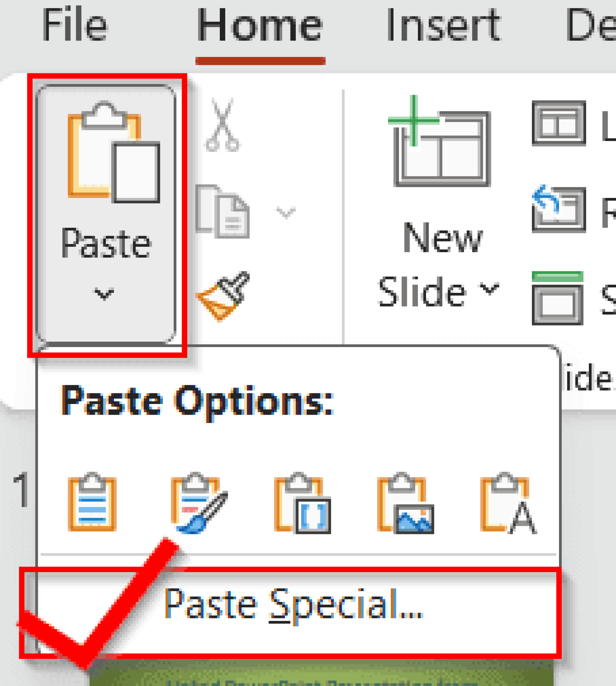This screenshot has width=616, height=686.
Task: Open the Copy dropdown chevron
Action: click(286, 212)
